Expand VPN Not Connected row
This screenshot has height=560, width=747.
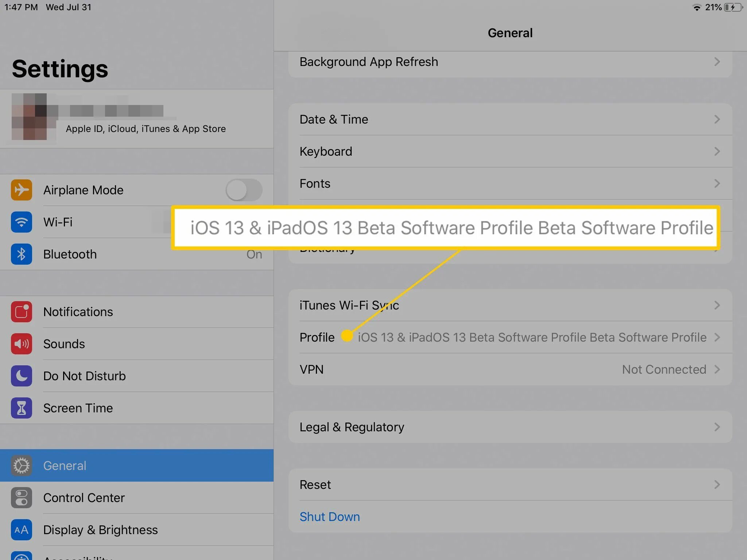(664, 369)
